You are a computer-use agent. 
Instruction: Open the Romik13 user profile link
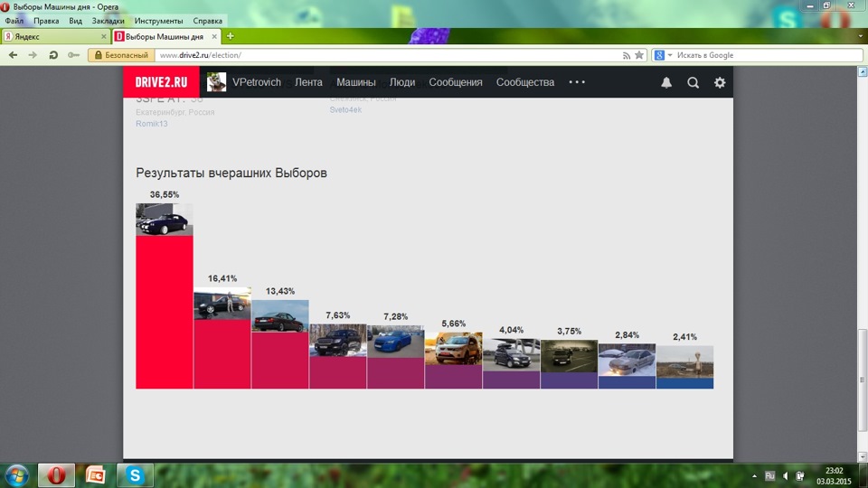point(152,124)
